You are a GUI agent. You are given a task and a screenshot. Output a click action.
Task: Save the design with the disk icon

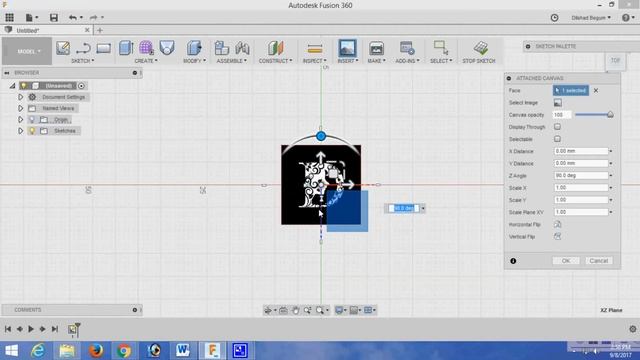point(53,18)
